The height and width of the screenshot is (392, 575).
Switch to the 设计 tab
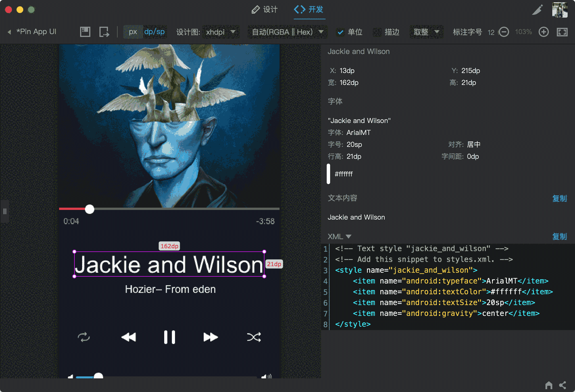coord(264,10)
